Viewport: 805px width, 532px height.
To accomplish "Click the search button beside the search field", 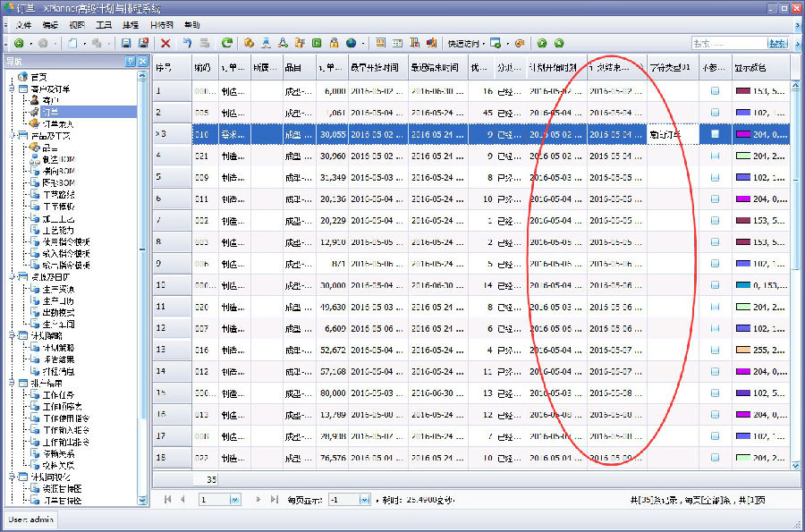I will point(777,44).
